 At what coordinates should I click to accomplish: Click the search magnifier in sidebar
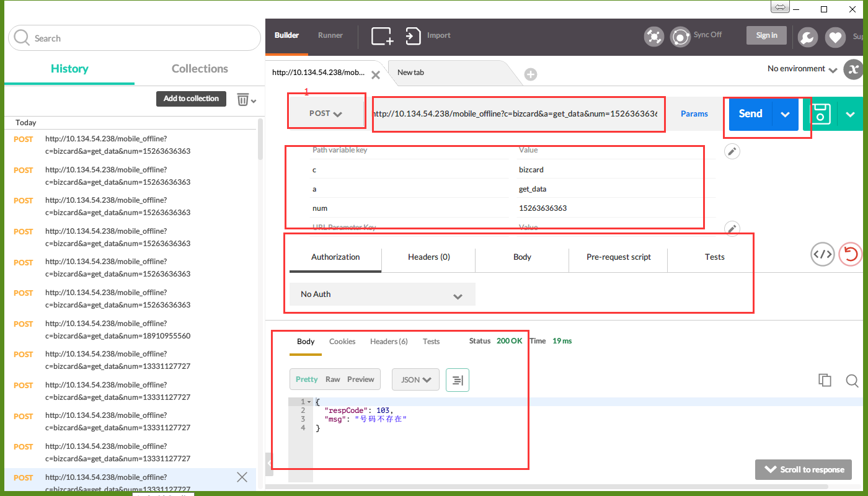[x=22, y=38]
